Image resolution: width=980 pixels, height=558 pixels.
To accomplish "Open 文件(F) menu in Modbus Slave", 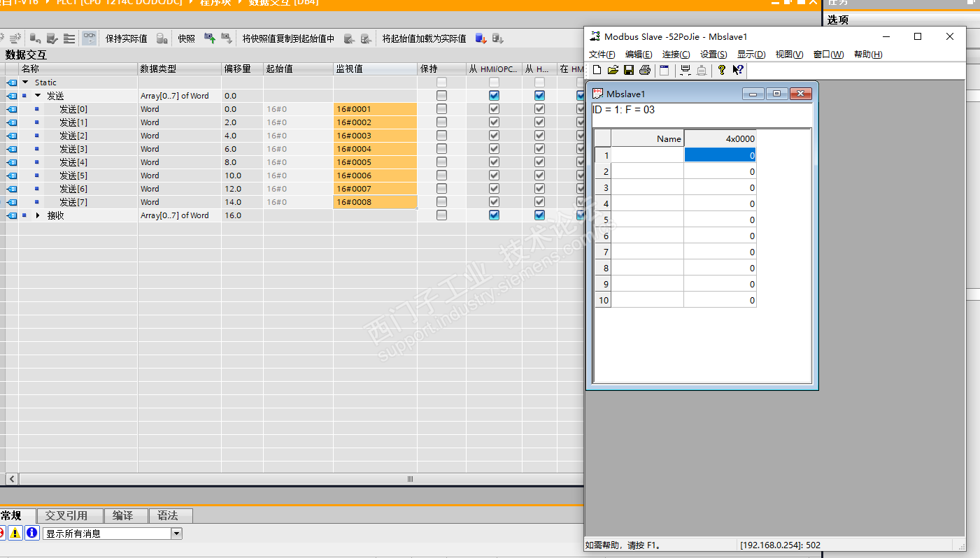I will click(x=602, y=55).
